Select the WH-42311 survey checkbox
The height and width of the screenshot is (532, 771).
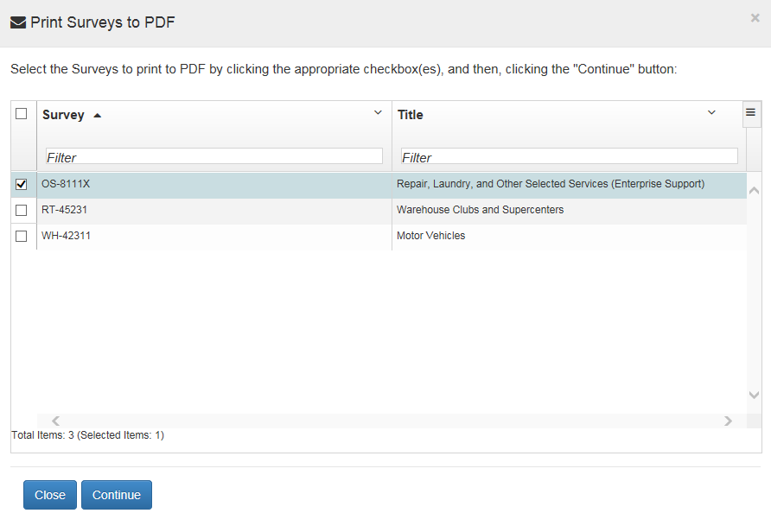tap(22, 236)
